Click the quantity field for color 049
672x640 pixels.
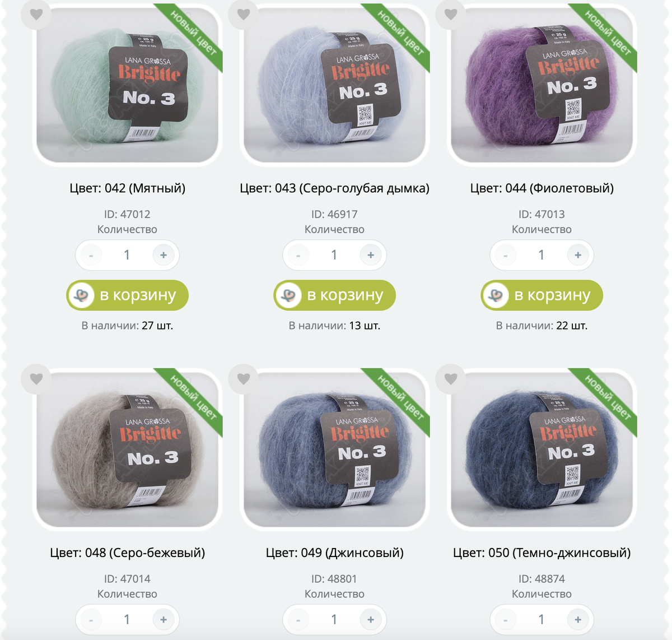[x=334, y=619]
